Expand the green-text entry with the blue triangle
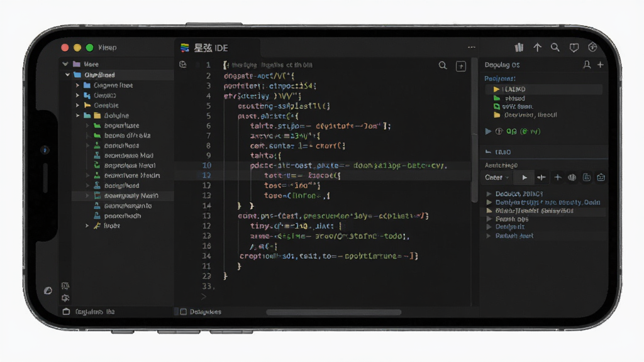Viewport: 644px width, 362px height. coord(488,131)
